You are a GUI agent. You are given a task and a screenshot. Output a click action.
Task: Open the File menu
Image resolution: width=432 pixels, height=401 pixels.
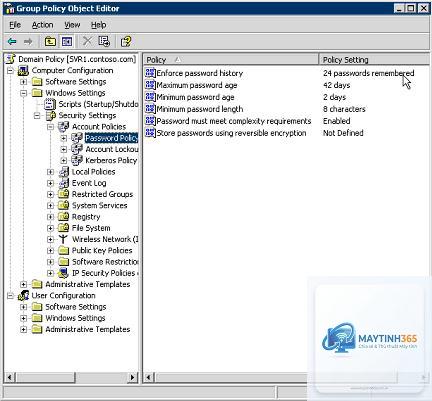(x=15, y=25)
